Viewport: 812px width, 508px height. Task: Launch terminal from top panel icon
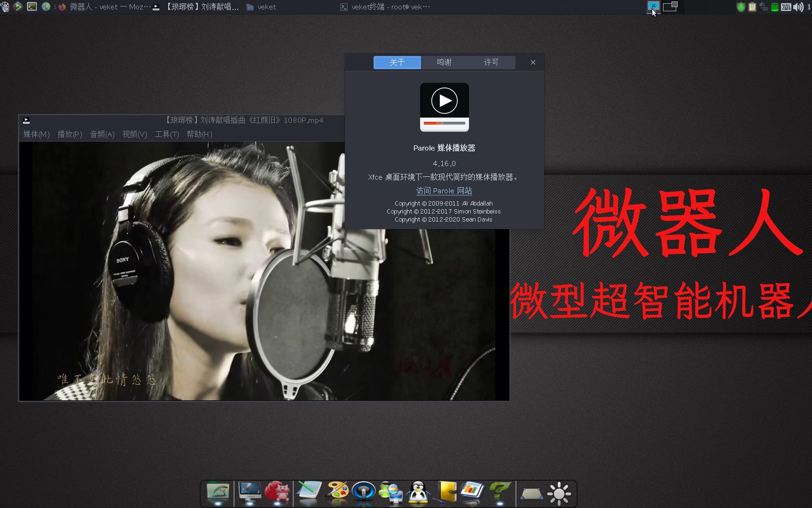pos(32,7)
